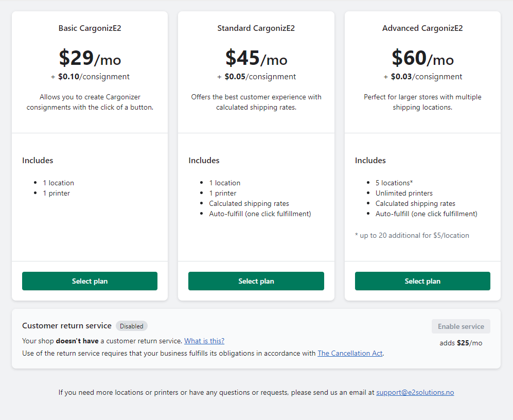Click the 'adds $25/mo' text
Screen dimensions: 513x420
tap(461, 343)
